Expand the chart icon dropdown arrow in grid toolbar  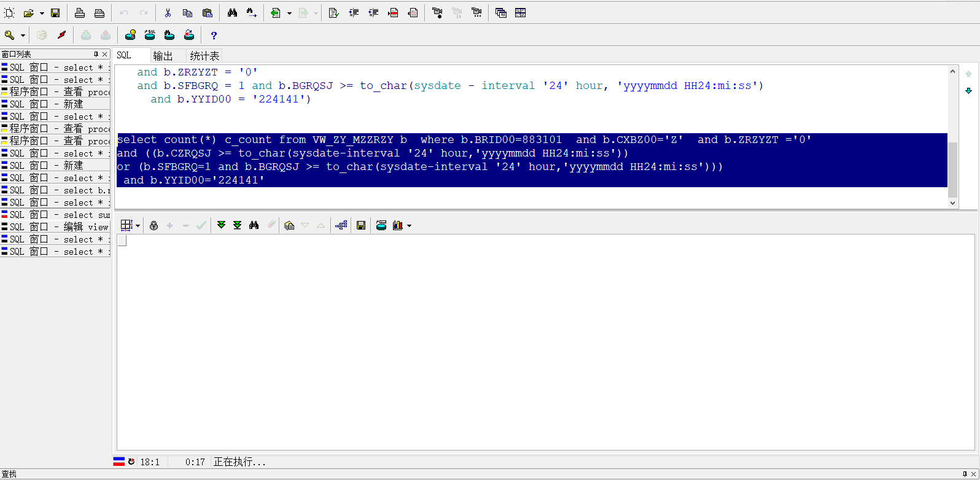tap(409, 226)
